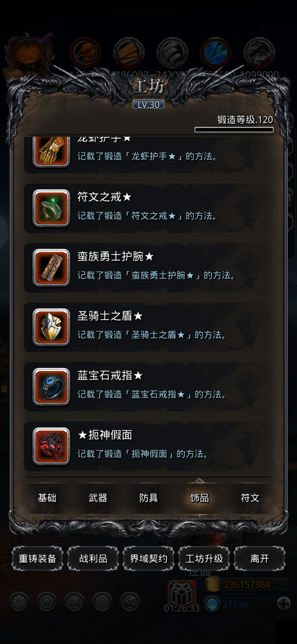Upgrade workshop via 工坊升级 button
The height and width of the screenshot is (644, 297).
(204, 559)
